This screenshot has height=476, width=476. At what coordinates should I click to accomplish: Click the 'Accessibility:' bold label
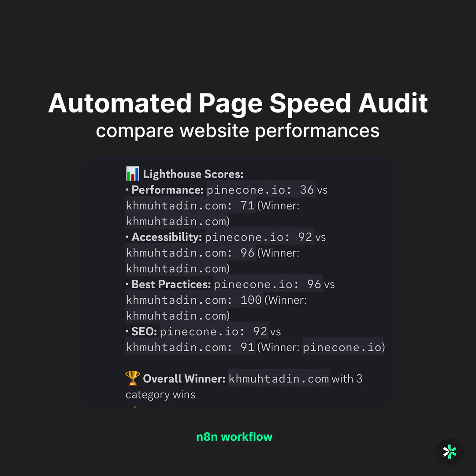point(166,237)
